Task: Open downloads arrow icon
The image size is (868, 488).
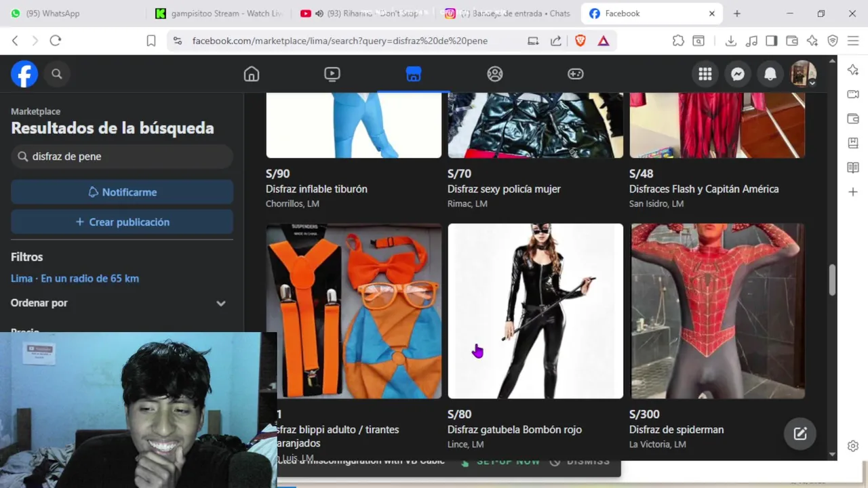Action: point(730,41)
